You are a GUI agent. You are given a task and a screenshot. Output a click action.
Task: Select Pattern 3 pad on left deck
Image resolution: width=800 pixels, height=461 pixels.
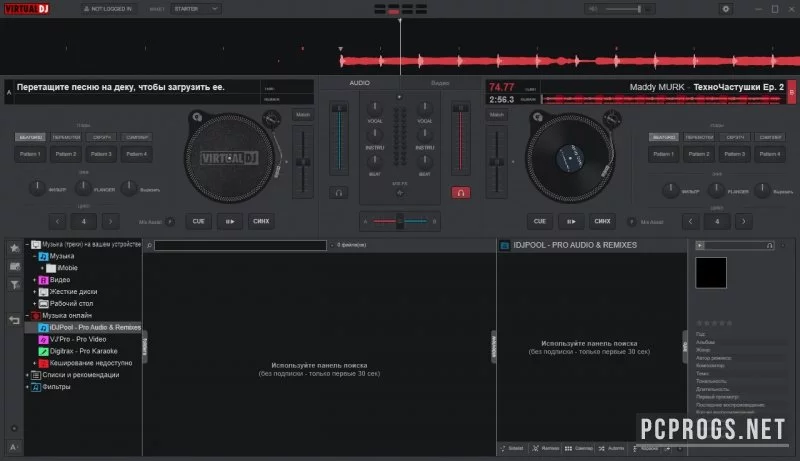click(x=101, y=154)
